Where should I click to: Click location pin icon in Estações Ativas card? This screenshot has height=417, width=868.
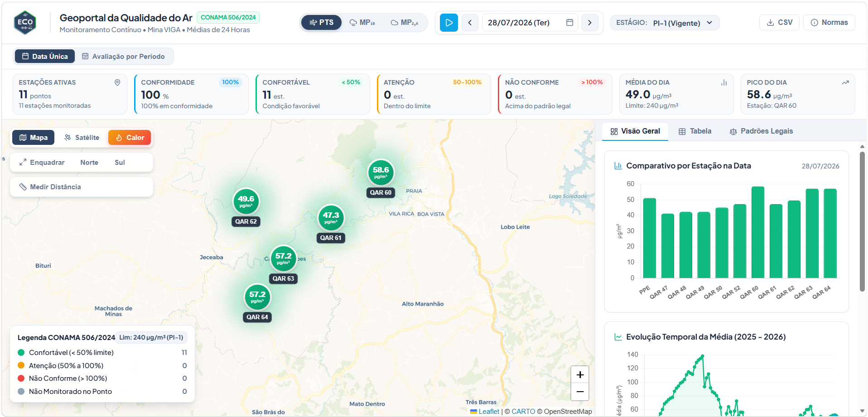[117, 82]
